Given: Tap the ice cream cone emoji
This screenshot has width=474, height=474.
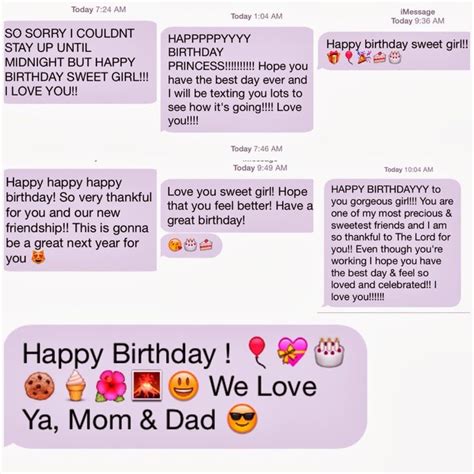Looking at the screenshot, I should click(76, 385).
